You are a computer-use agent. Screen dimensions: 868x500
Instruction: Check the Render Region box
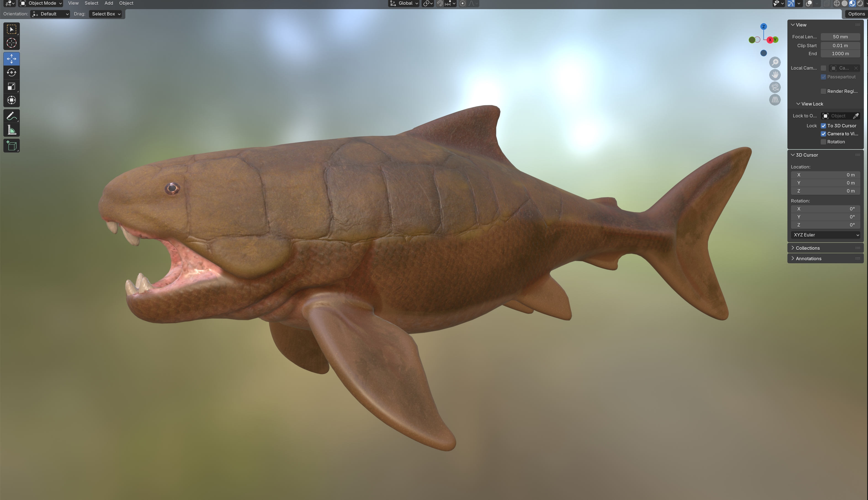[x=823, y=91]
